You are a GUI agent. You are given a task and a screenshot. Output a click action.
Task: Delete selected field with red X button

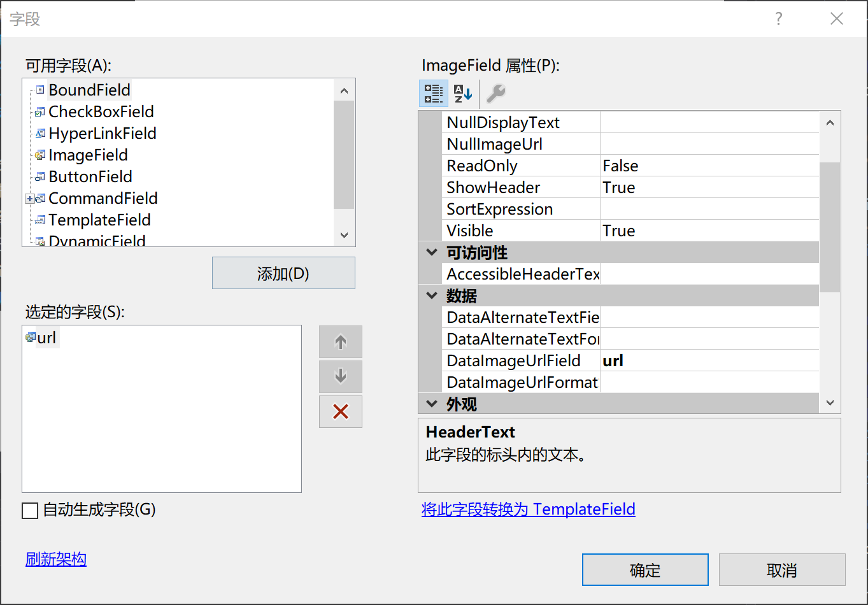[x=341, y=411]
